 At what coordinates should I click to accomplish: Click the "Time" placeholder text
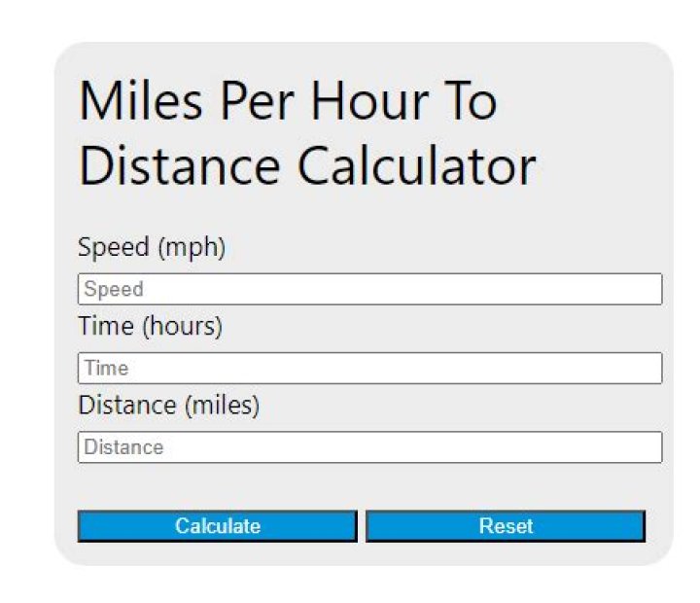[x=106, y=369]
